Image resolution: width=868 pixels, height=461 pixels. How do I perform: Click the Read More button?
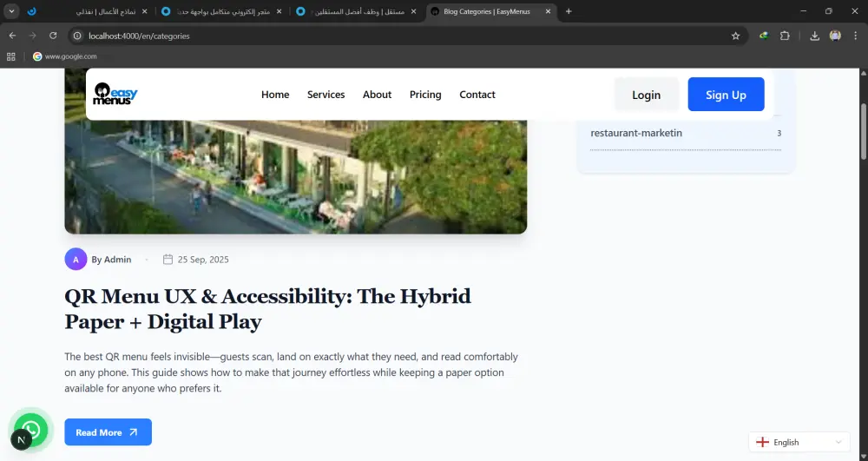108,432
